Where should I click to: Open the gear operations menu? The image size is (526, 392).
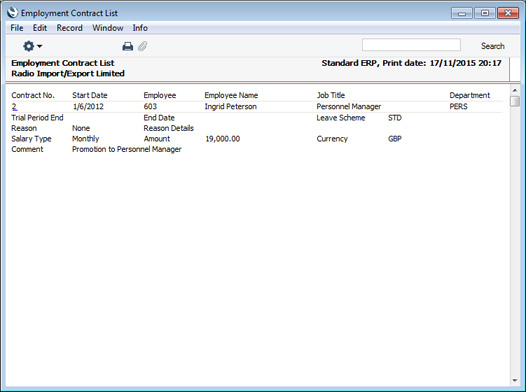click(x=32, y=46)
